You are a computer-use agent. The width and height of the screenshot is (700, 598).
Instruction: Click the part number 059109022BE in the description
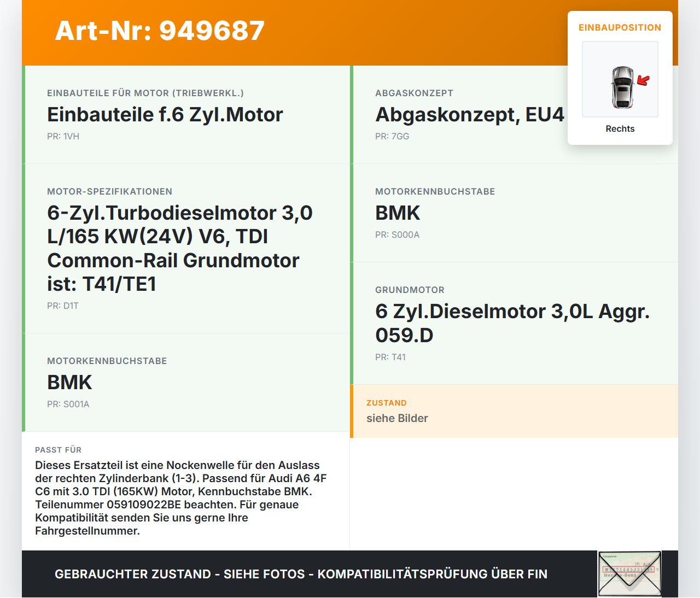tap(142, 505)
